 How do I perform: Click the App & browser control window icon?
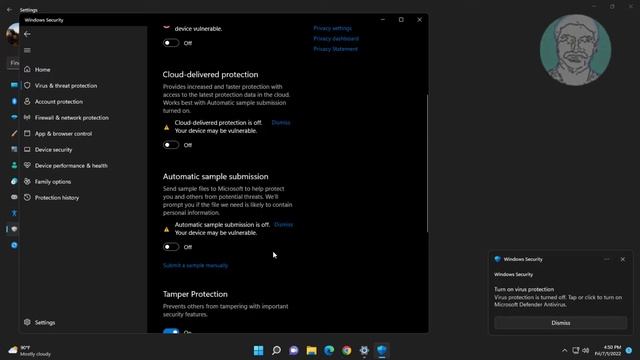pos(27,133)
